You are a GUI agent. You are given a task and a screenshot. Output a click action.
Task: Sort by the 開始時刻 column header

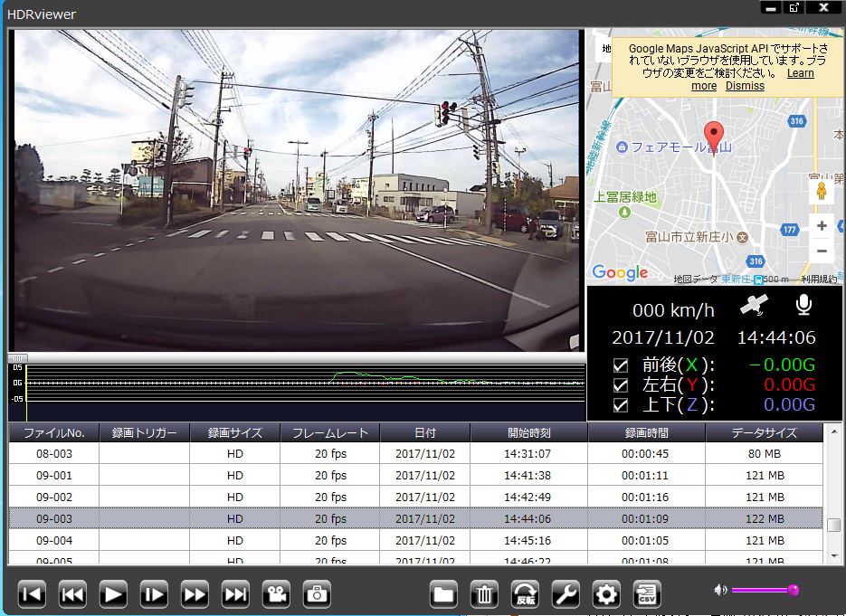[528, 432]
